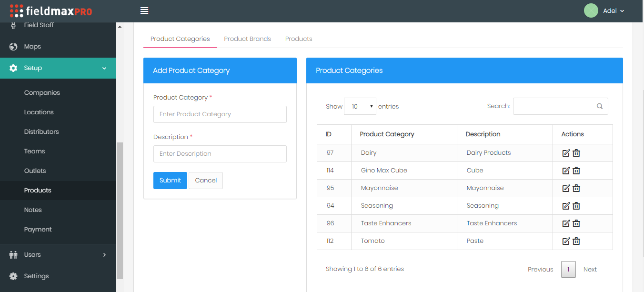Edit the Gino Max Cube category

click(x=566, y=171)
